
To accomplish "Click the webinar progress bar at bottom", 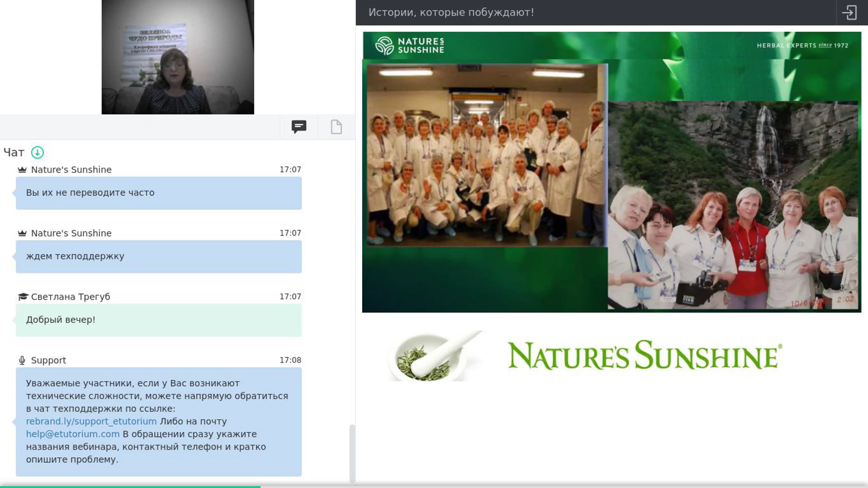I will pyautogui.click(x=434, y=487).
